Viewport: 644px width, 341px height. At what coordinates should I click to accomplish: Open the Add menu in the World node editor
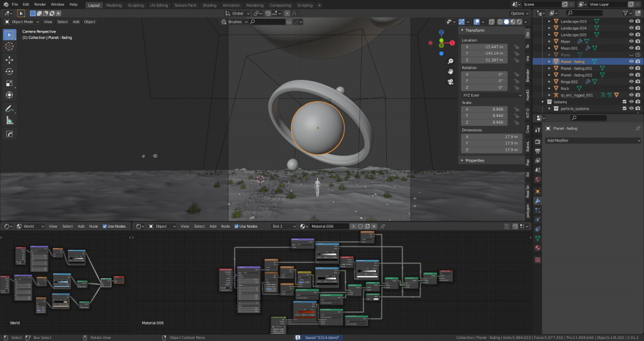[81, 226]
